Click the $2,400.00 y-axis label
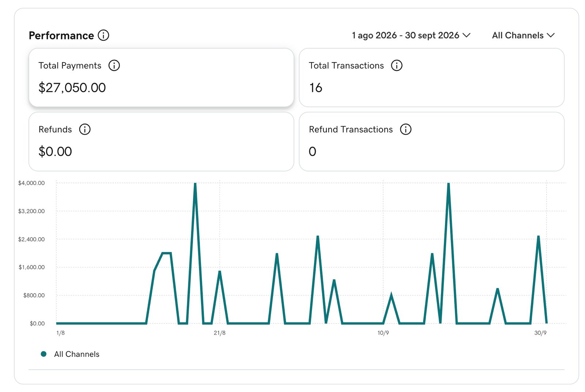The width and height of the screenshot is (585, 392). 31,239
